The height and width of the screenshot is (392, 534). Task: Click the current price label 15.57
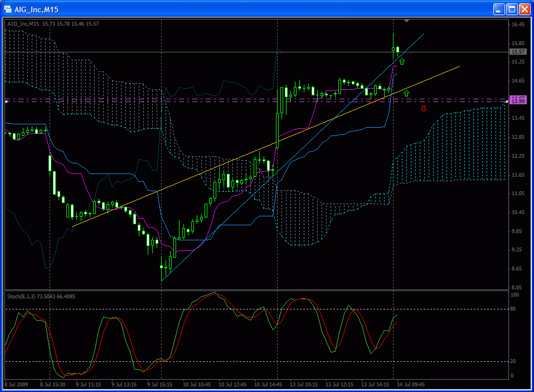(518, 52)
